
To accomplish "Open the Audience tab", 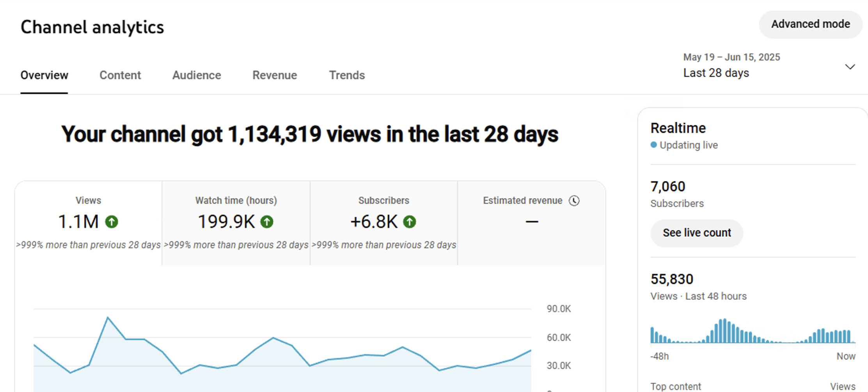I will [197, 75].
